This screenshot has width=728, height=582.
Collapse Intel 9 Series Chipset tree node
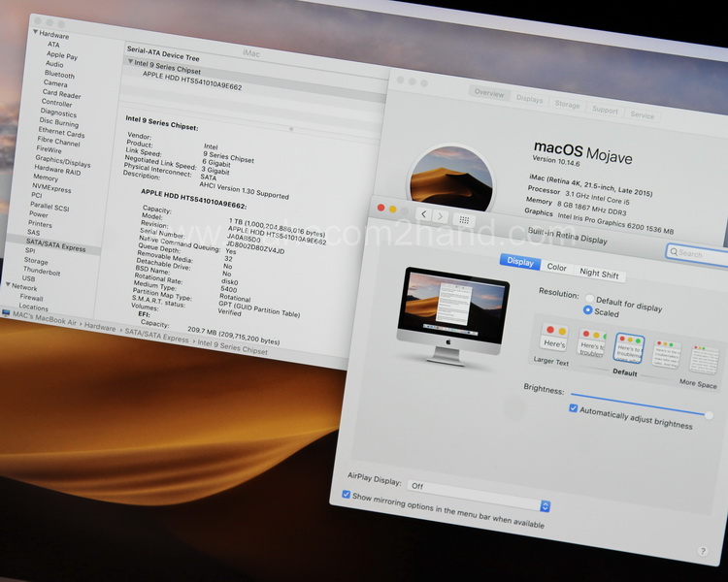tap(130, 61)
